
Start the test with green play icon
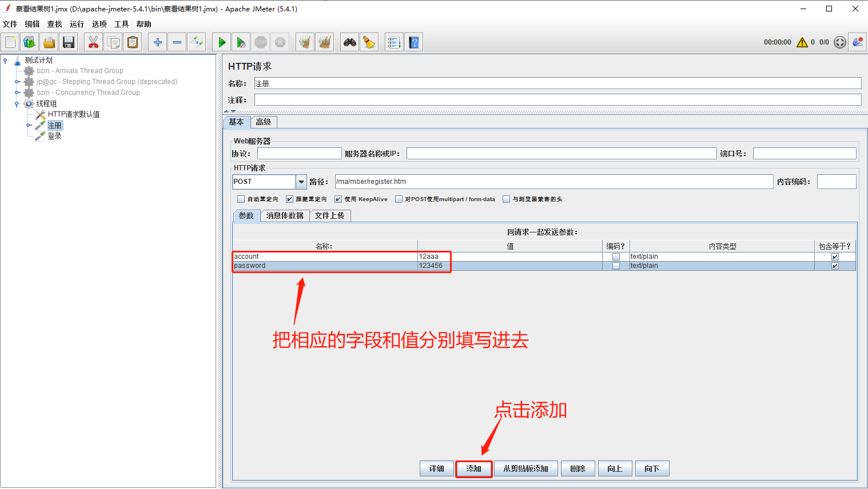coord(222,42)
